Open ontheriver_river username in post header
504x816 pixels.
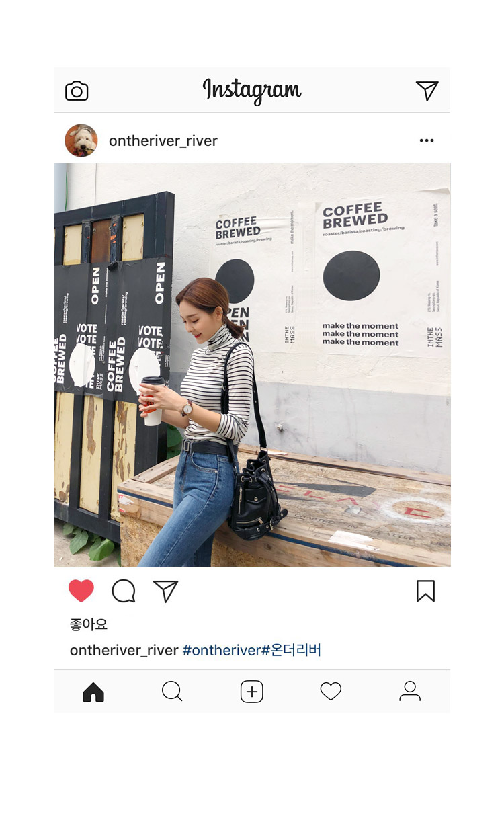tap(163, 140)
